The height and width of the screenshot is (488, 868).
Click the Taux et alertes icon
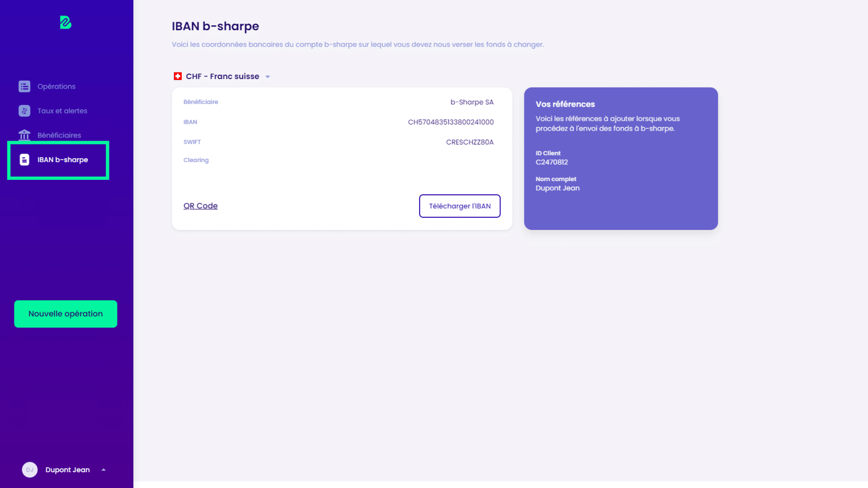click(24, 111)
